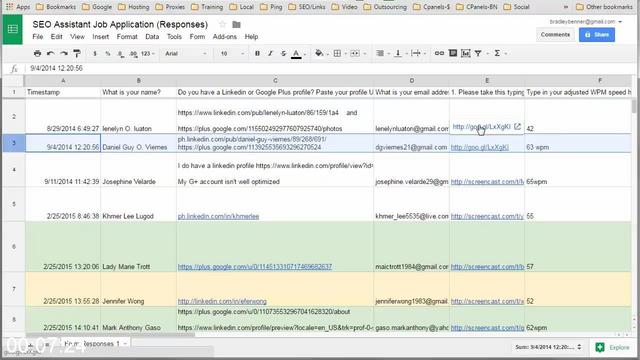The image size is (640, 360).
Task: Click cell with Mark Anthony Gaso
Action: pos(139,320)
